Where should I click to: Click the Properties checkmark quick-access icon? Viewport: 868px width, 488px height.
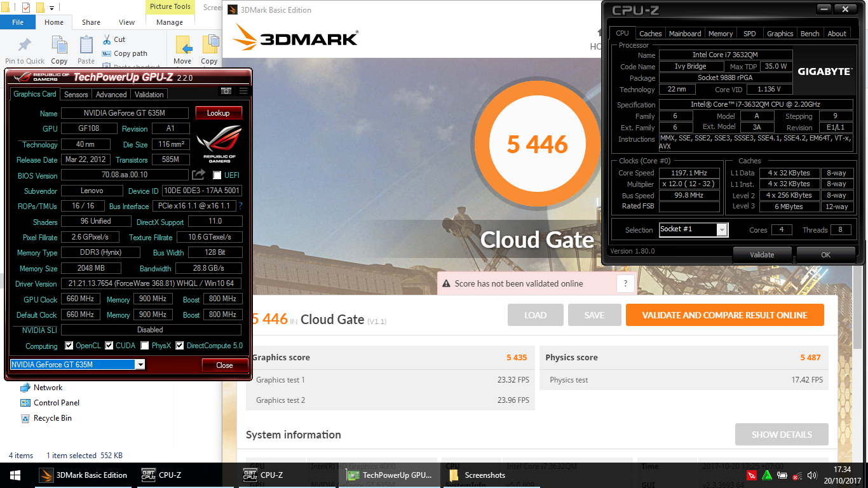26,8
